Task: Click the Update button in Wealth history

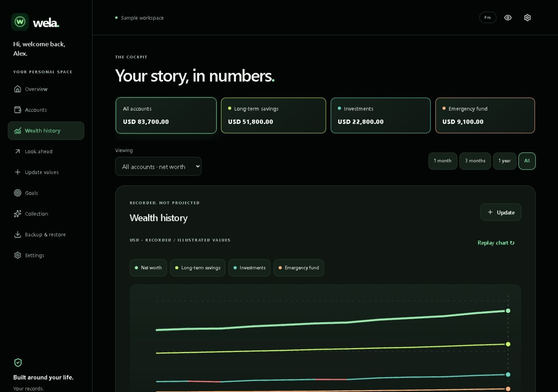Action: point(501,212)
